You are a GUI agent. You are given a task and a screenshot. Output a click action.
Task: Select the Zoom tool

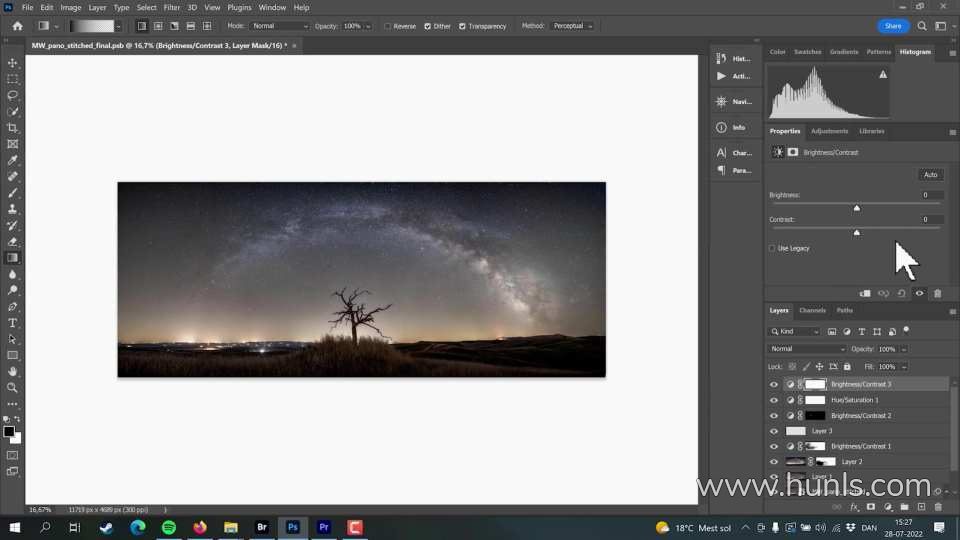click(12, 388)
